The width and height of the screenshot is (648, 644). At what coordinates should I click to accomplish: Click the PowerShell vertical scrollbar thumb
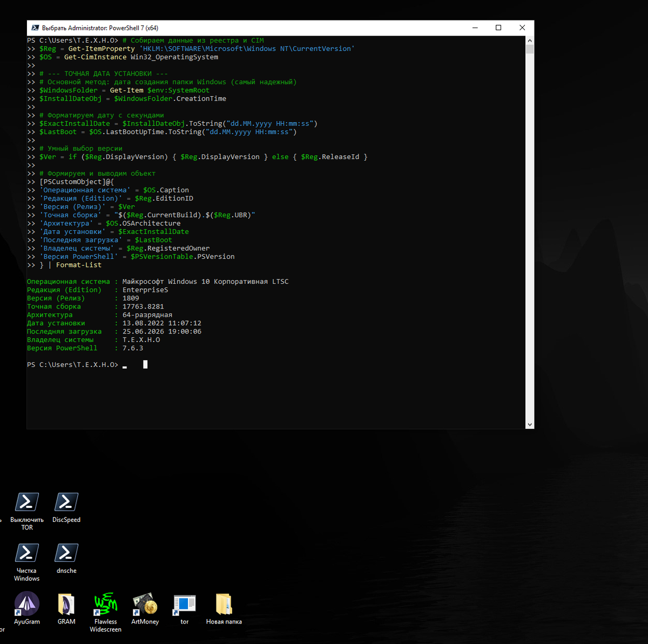(530, 49)
